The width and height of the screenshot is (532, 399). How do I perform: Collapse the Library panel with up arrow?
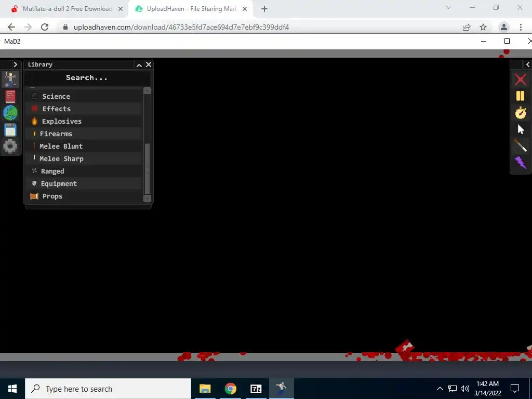click(x=139, y=65)
